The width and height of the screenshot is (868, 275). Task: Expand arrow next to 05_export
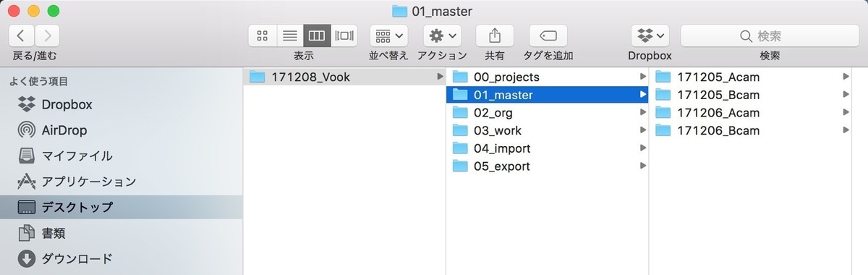click(643, 166)
